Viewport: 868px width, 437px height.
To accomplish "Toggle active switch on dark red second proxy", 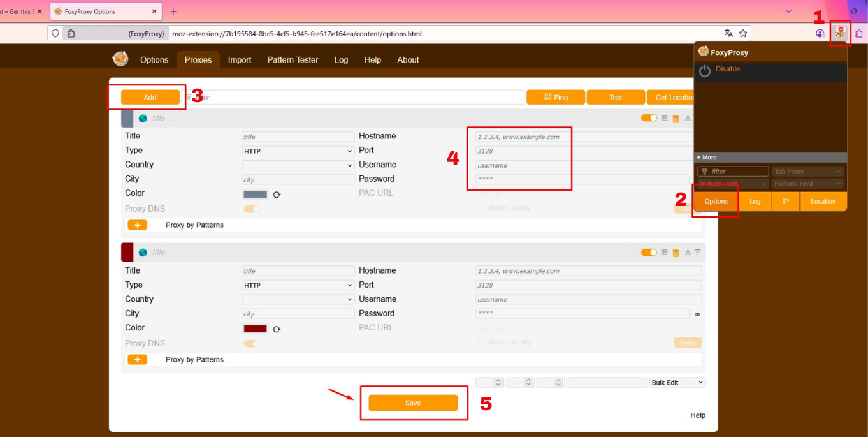I will [x=649, y=253].
